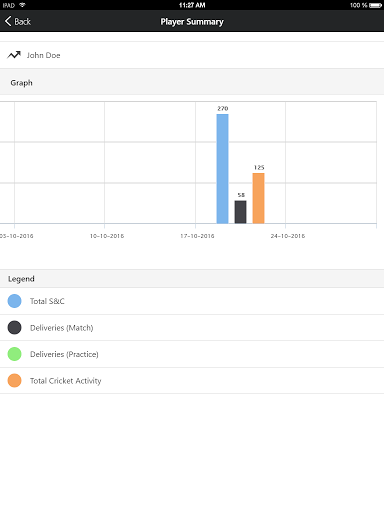Tap the blue Total S&C color swatch

tap(14, 301)
